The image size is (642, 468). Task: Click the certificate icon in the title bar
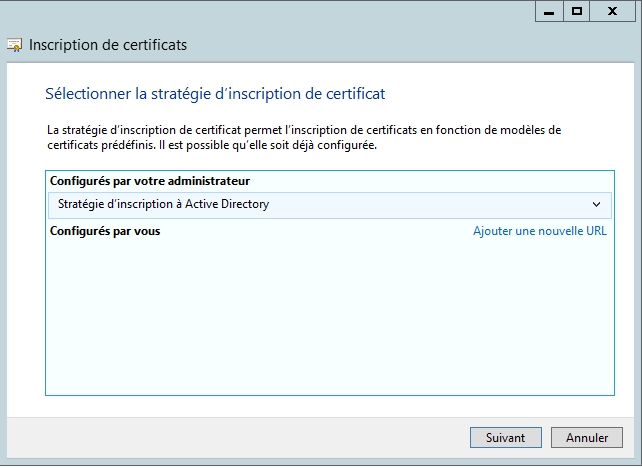[x=15, y=45]
